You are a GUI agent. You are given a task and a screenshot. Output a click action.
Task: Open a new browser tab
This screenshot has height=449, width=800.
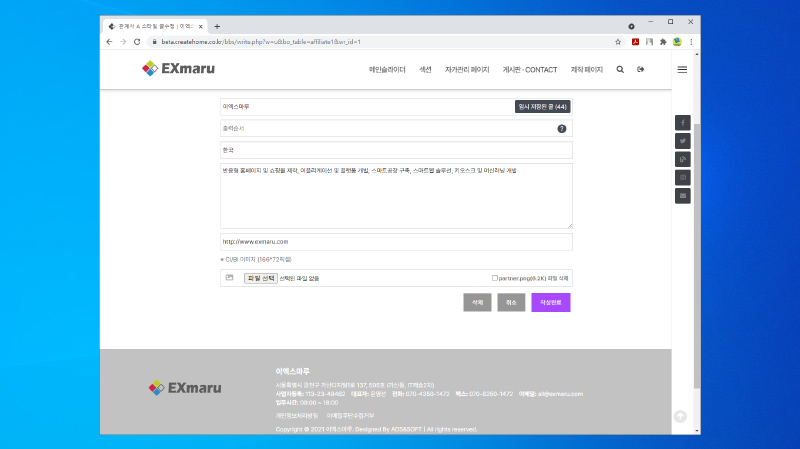pos(217,27)
